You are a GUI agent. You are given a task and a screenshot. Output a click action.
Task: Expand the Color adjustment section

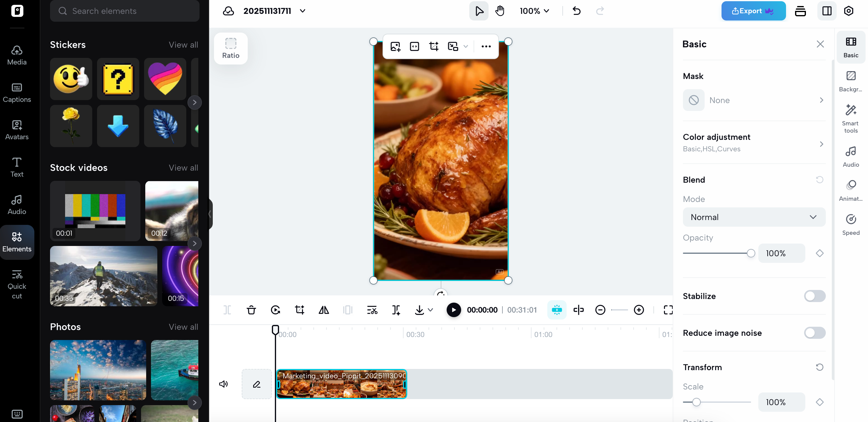(x=754, y=142)
